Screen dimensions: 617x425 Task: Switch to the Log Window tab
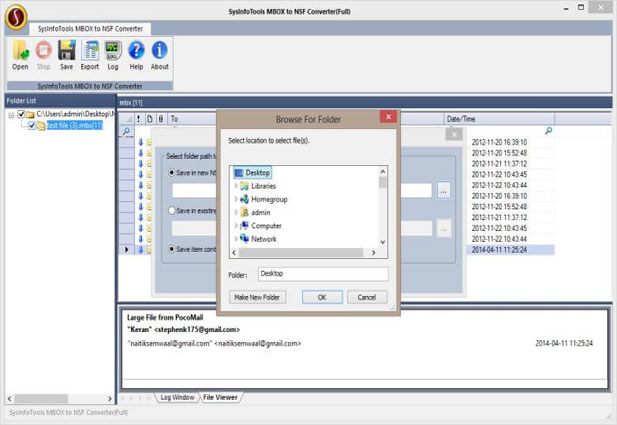pos(177,397)
